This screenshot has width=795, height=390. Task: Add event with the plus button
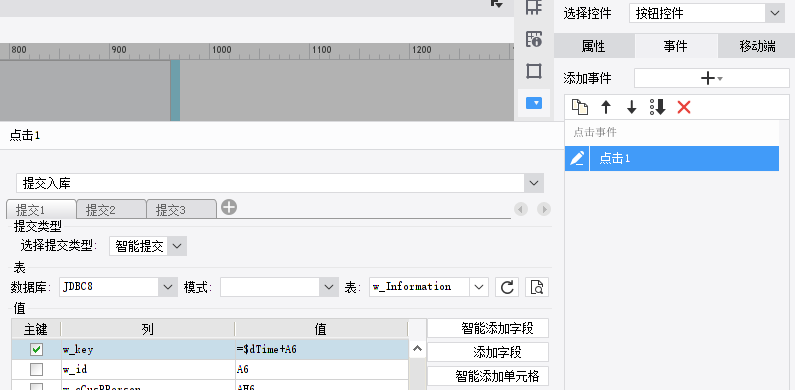coord(712,78)
